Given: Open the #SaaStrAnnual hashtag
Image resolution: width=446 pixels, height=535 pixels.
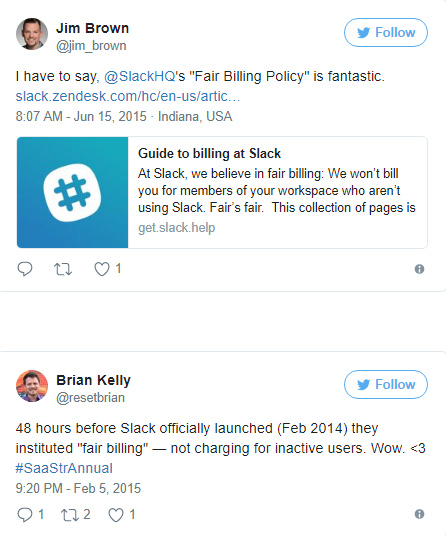Looking at the screenshot, I should (x=64, y=468).
